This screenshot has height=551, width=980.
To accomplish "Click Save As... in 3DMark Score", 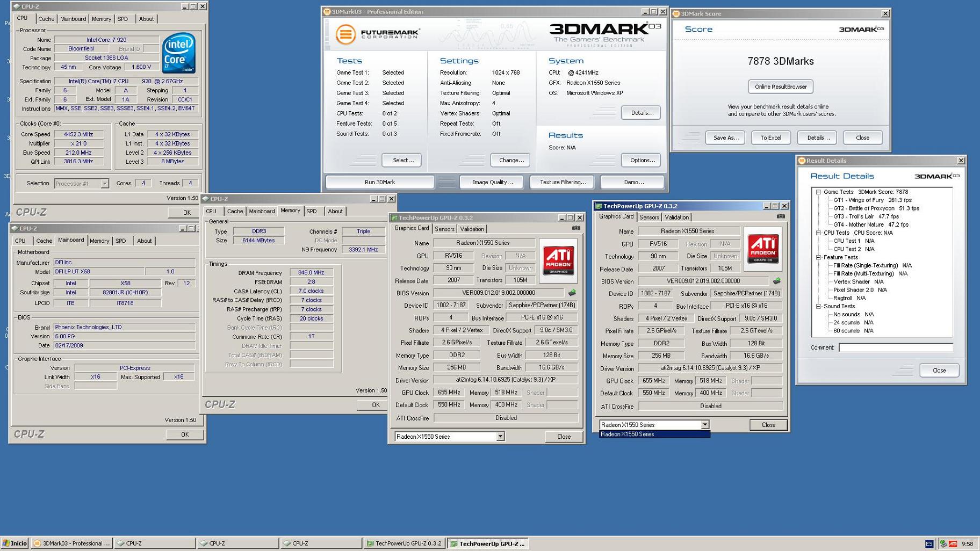I will 725,138.
